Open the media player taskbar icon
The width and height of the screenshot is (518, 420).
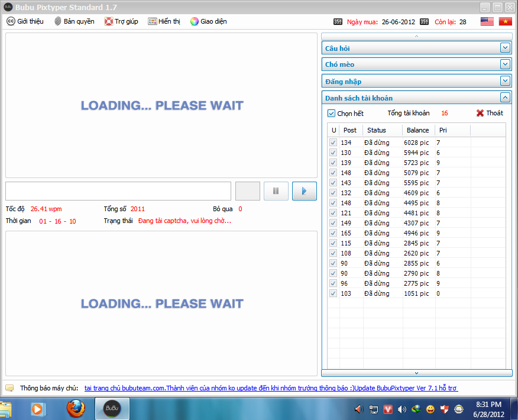point(37,409)
